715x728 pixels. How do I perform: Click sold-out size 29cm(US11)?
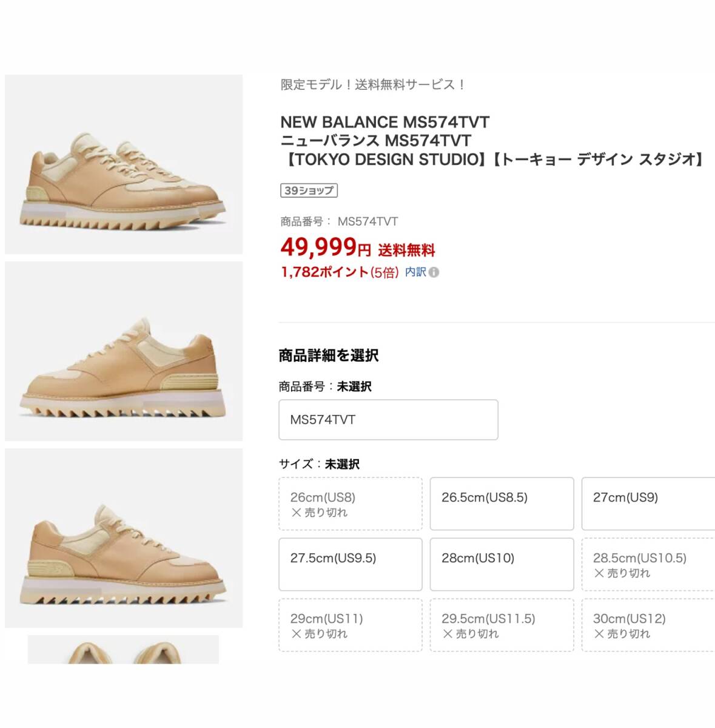point(351,625)
